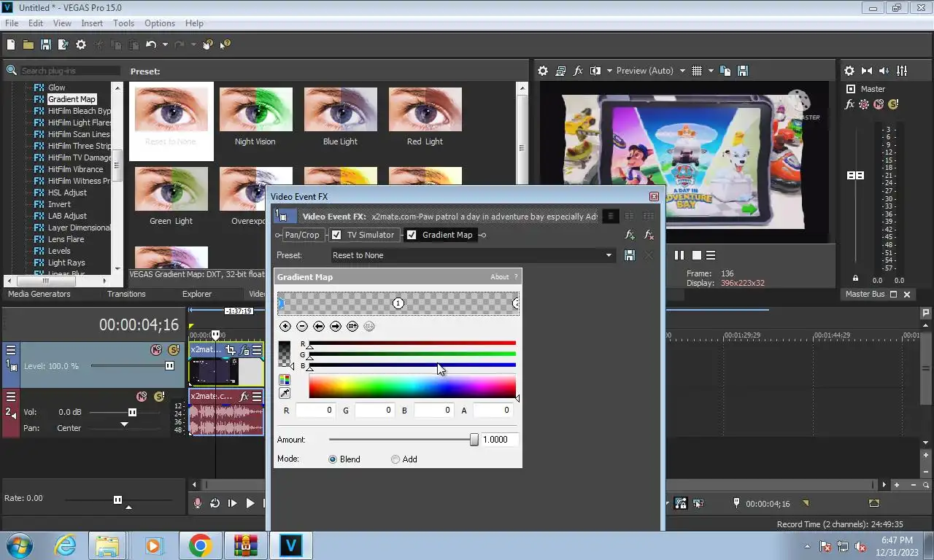Switch to the Explorer tab
The height and width of the screenshot is (560, 934).
click(197, 294)
